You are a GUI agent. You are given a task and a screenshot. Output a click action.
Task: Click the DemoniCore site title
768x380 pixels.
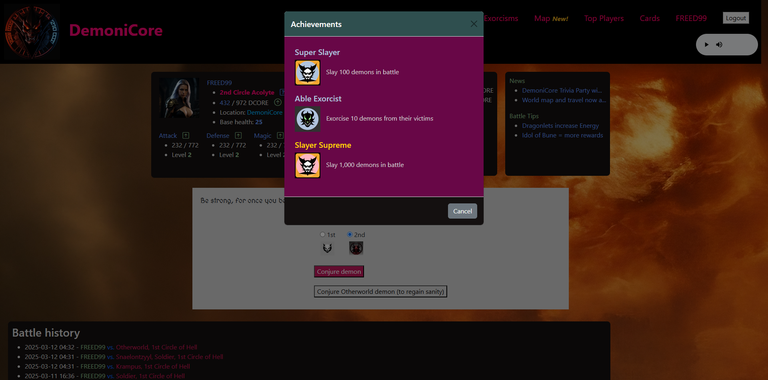tap(116, 30)
